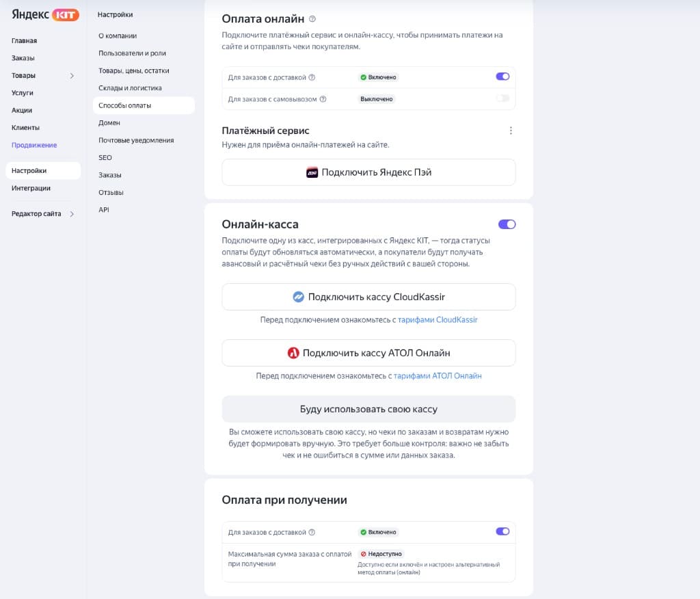Open Продвижение section
Viewport: 700px width, 599px height.
(x=34, y=145)
